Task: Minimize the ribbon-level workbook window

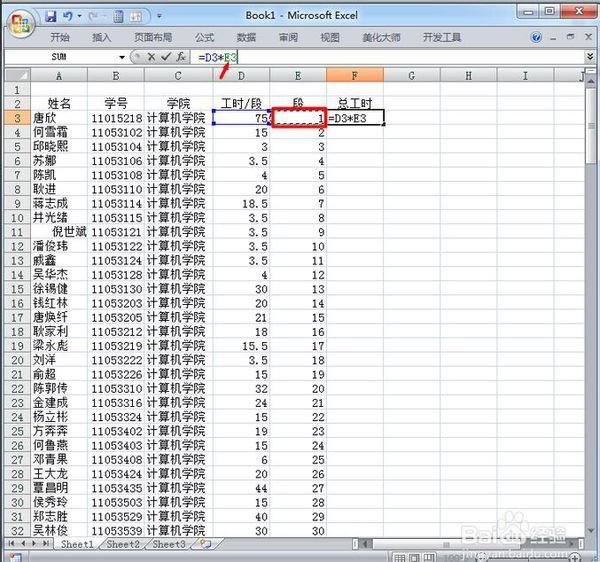Action: 553,38
